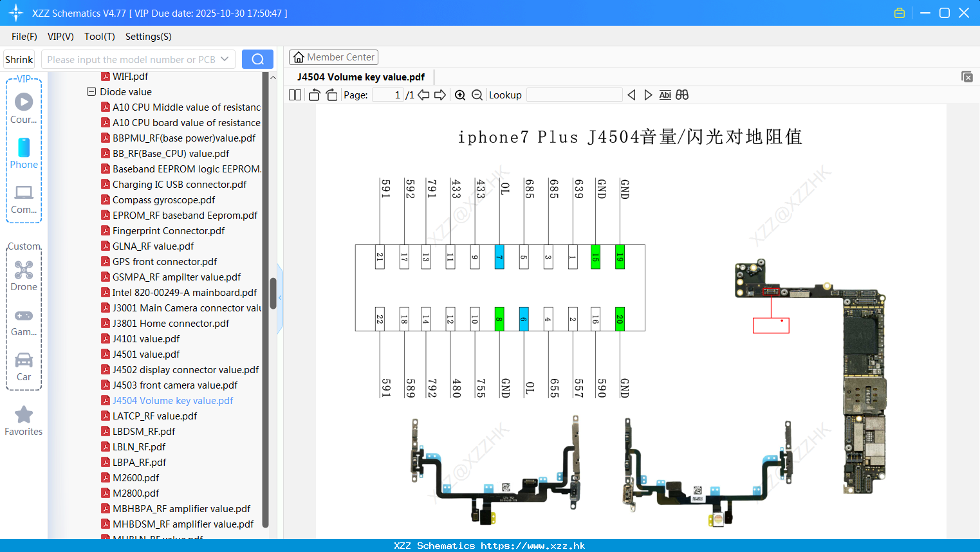Open Compass gyroscope.pdf
Image resolution: width=980 pixels, height=552 pixels.
pyautogui.click(x=158, y=200)
